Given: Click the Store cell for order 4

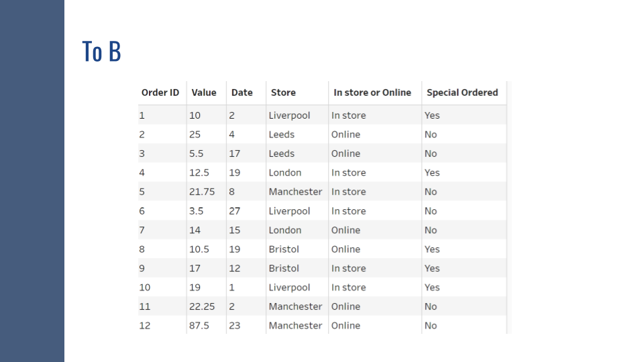Looking at the screenshot, I should click(x=285, y=173).
